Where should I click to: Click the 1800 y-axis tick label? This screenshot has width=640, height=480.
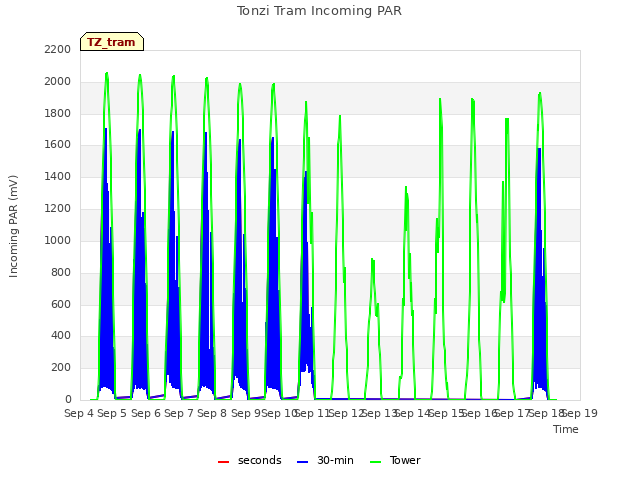[58, 113]
